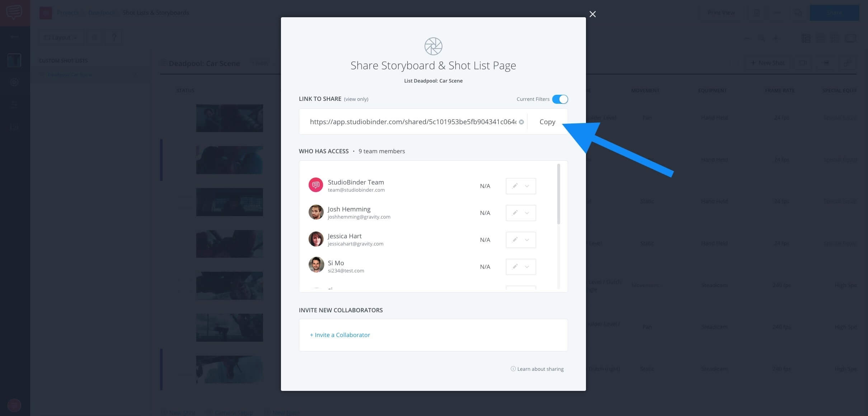This screenshot has height=416, width=868.
Task: Click the team members list scrollbar
Action: pyautogui.click(x=559, y=194)
